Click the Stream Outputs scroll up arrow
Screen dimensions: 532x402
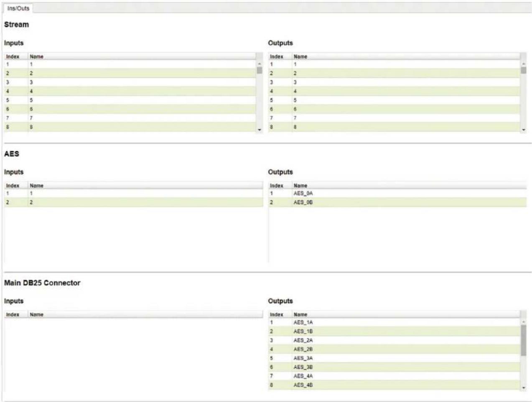pos(524,64)
